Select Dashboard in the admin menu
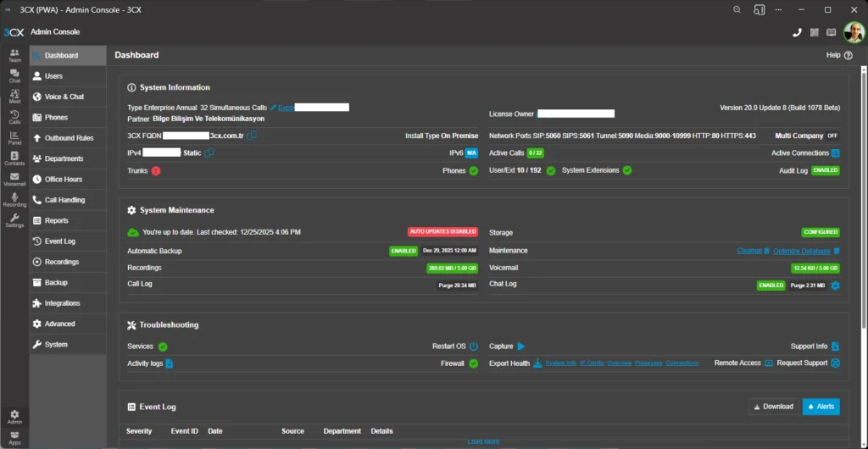The width and height of the screenshot is (868, 449). tap(68, 55)
